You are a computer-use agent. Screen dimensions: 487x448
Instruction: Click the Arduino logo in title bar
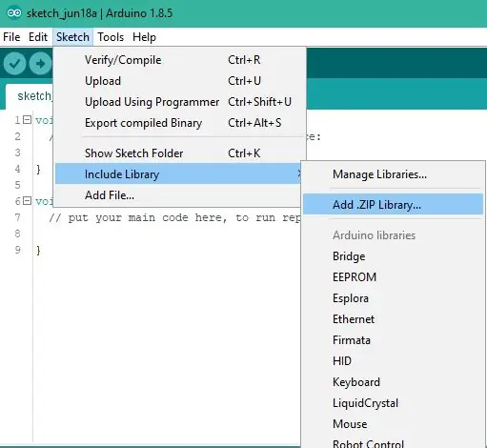(14, 13)
